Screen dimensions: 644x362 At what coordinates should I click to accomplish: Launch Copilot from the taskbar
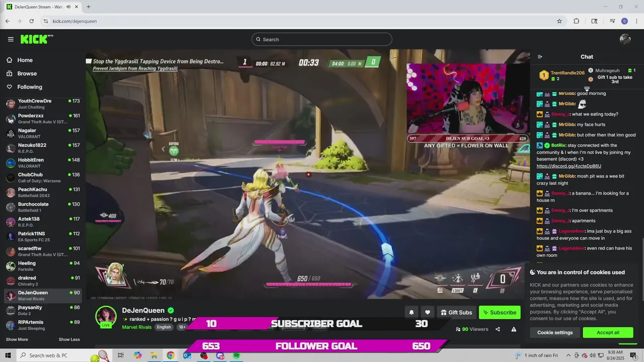pos(138,355)
